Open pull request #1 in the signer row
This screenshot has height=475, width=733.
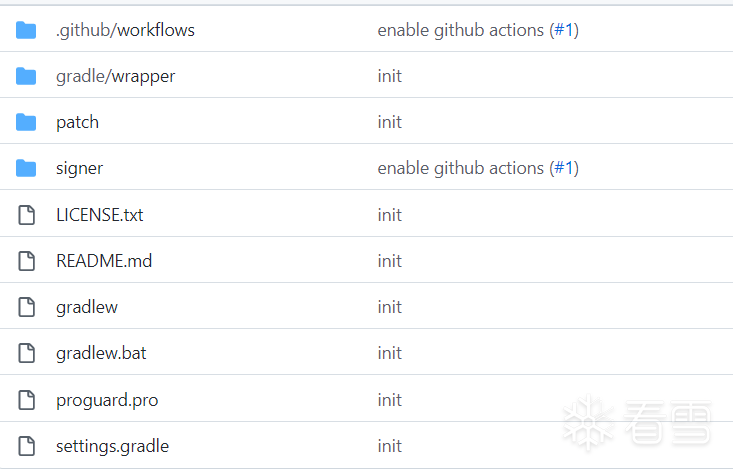pyautogui.click(x=564, y=168)
